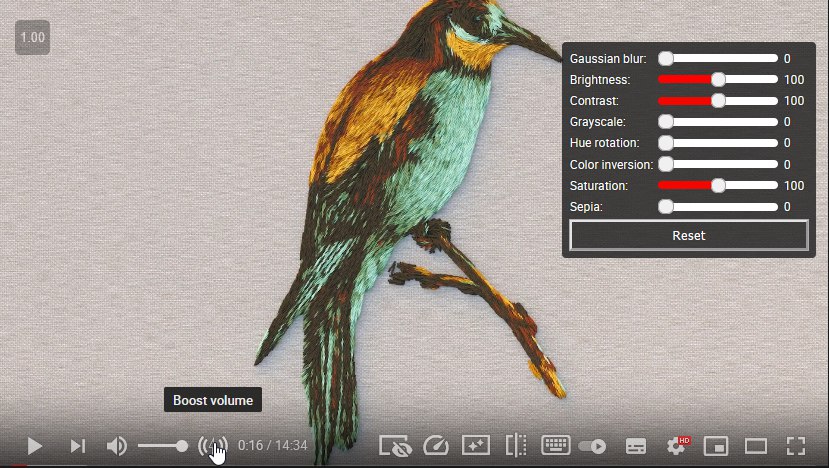Open the keyboard shortcuts icon
829x468 pixels.
coord(556,446)
